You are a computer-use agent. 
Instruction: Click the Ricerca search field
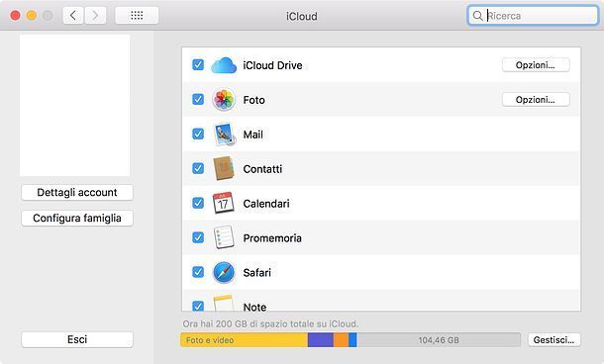(x=533, y=16)
